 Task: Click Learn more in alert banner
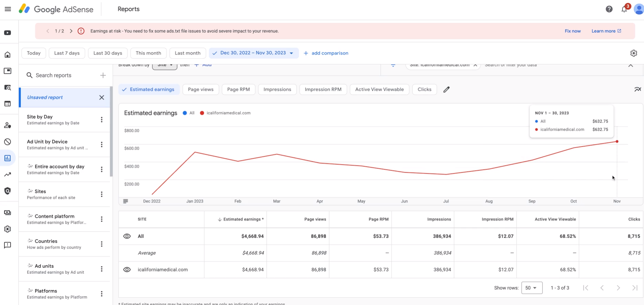[606, 31]
